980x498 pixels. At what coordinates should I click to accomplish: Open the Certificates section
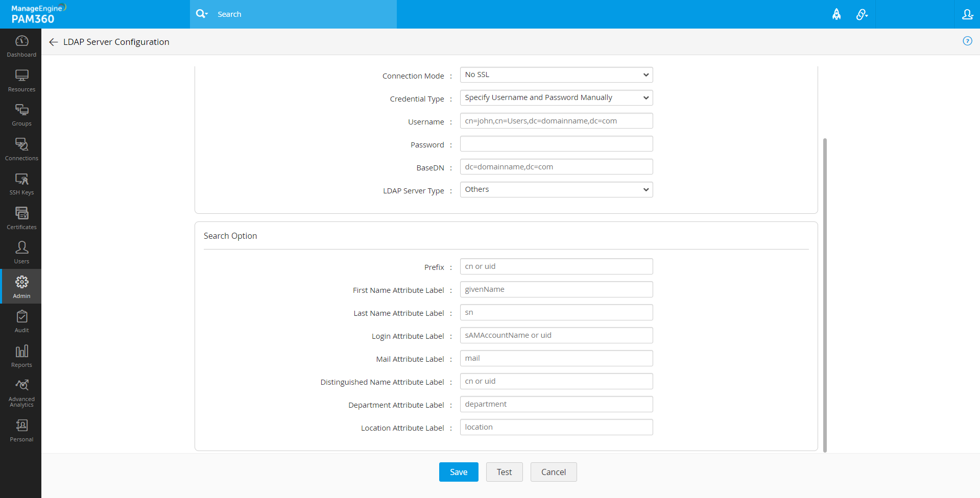pos(21,218)
